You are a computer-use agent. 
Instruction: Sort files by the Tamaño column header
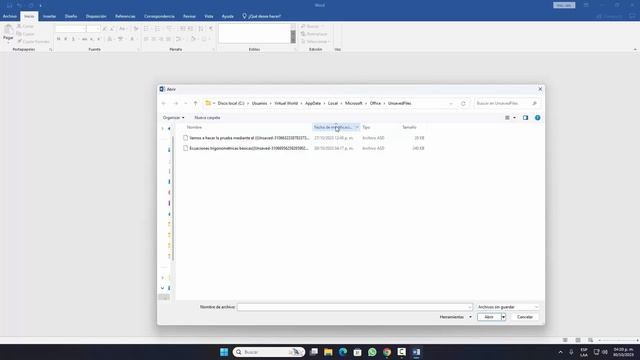coord(409,127)
